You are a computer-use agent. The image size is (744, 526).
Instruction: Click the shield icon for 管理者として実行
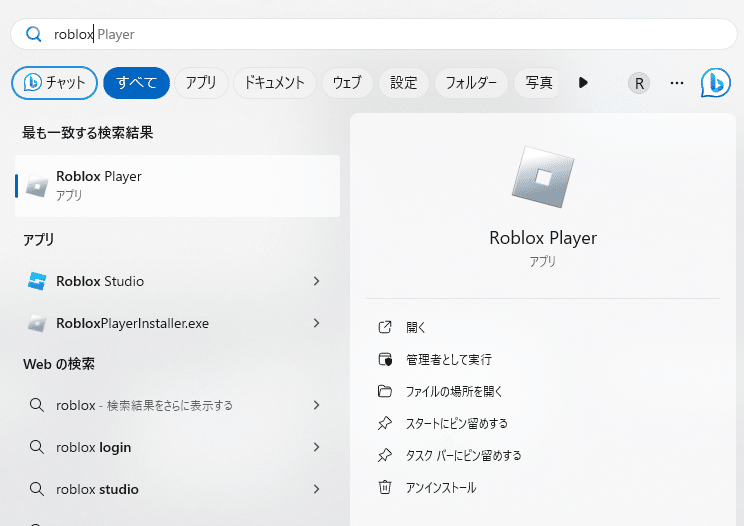click(x=385, y=360)
